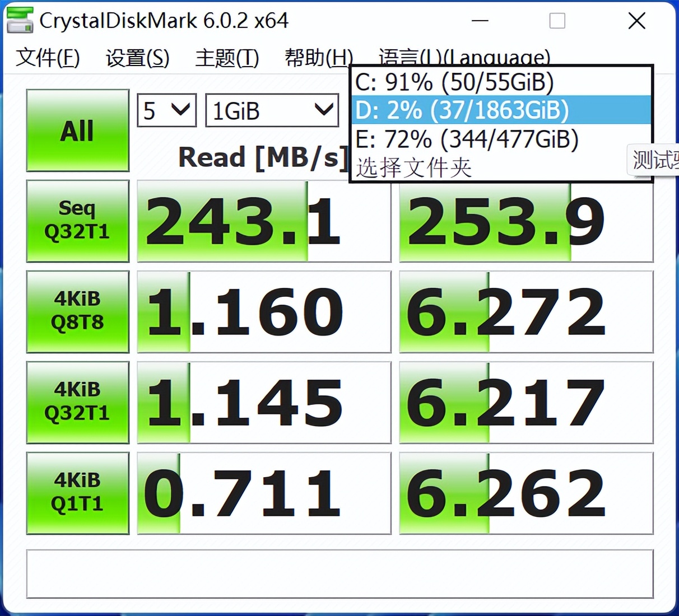This screenshot has width=679, height=616.
Task: Expand the test count dropdown showing 5
Action: tap(167, 110)
